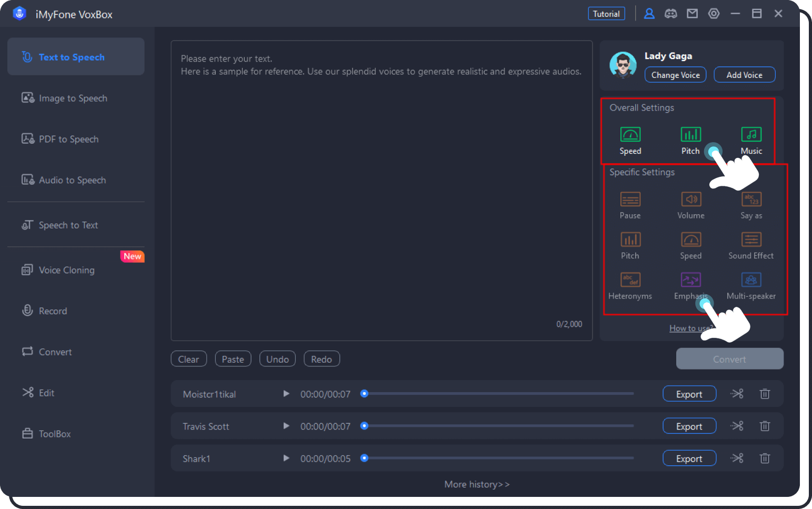Screen dimensions: 812x509
Task: Open Speed under Specific Settings
Action: coord(690,246)
